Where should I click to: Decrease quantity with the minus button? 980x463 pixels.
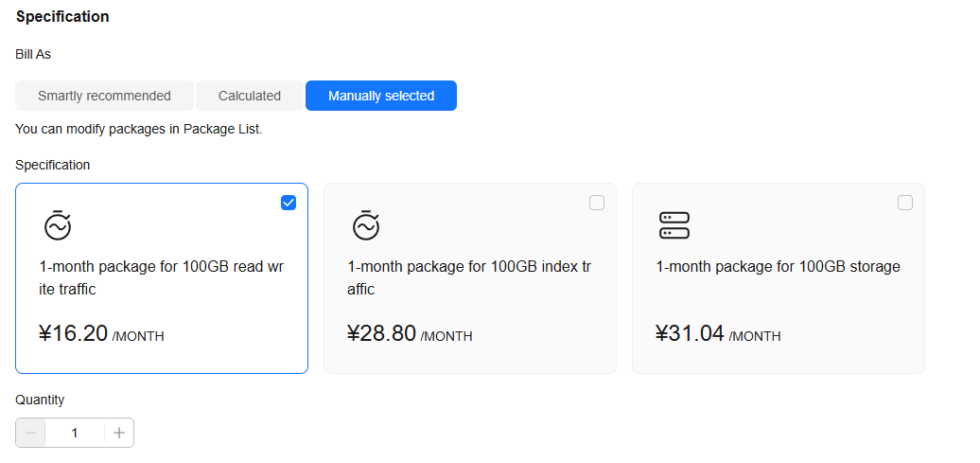point(31,433)
